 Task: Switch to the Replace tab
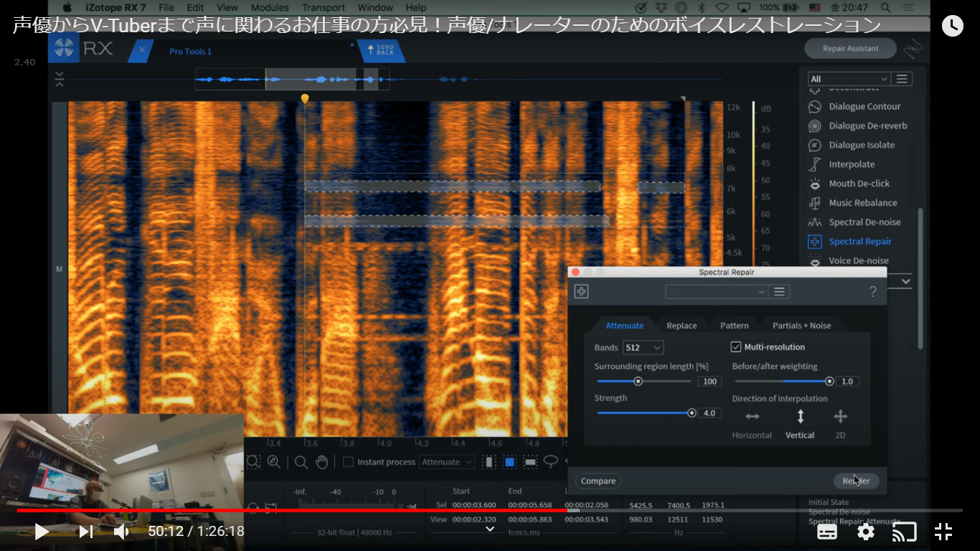coord(682,326)
